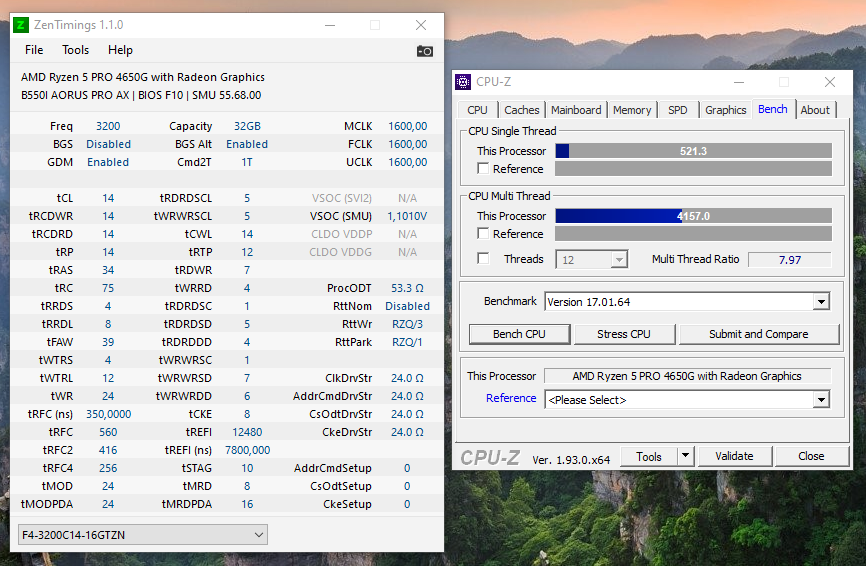
Task: Click the Bench CPU button
Action: [519, 334]
